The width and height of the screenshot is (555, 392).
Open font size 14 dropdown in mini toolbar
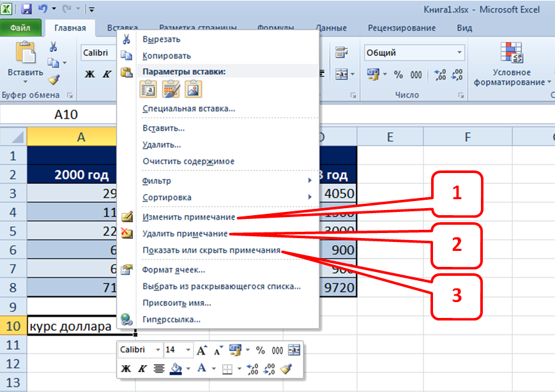188,350
